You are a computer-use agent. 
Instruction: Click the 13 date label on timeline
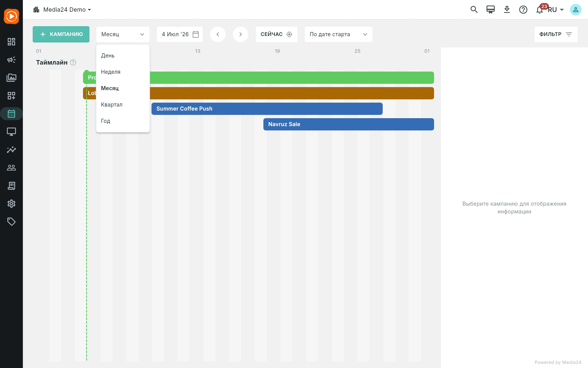198,51
